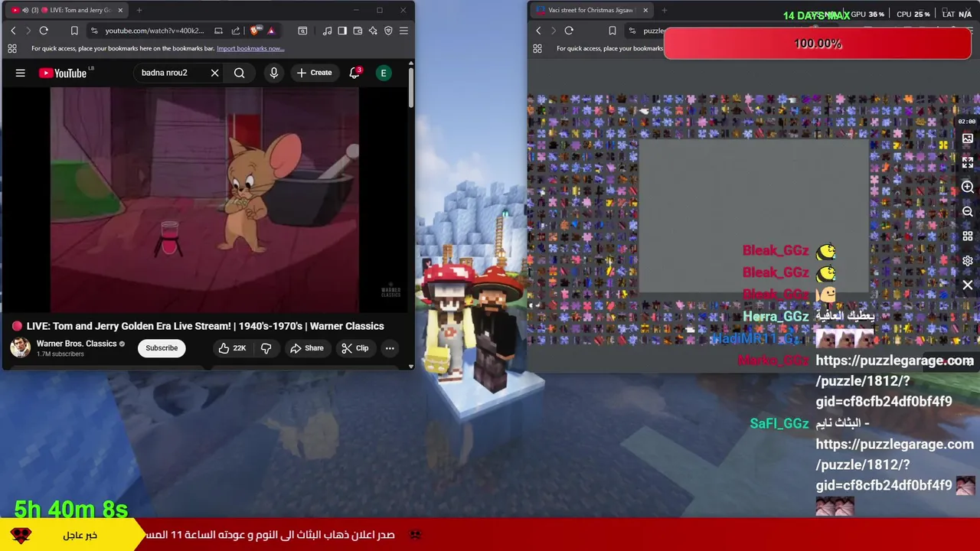Run YouTube search with magnifier button

pyautogui.click(x=240, y=73)
